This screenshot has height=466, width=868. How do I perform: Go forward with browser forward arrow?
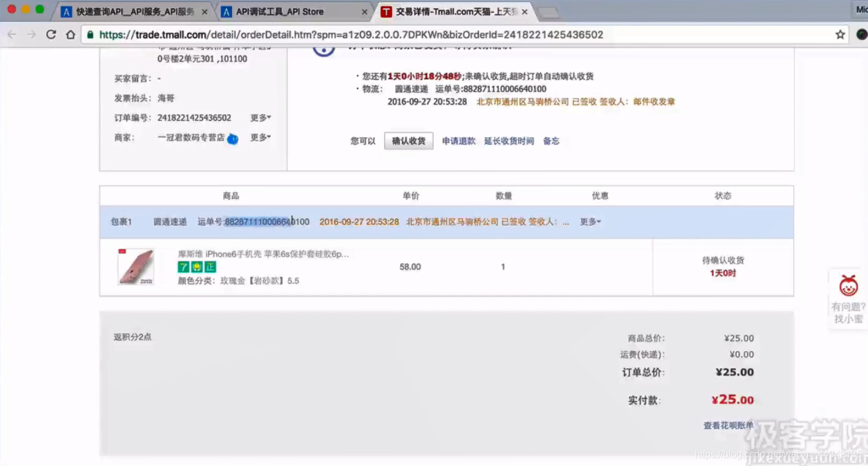click(x=31, y=35)
